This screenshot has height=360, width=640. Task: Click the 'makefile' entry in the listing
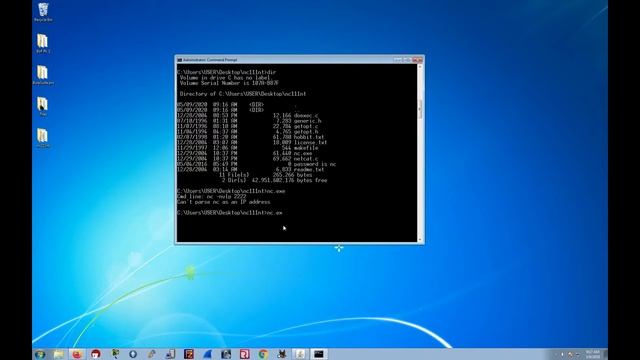pos(306,148)
